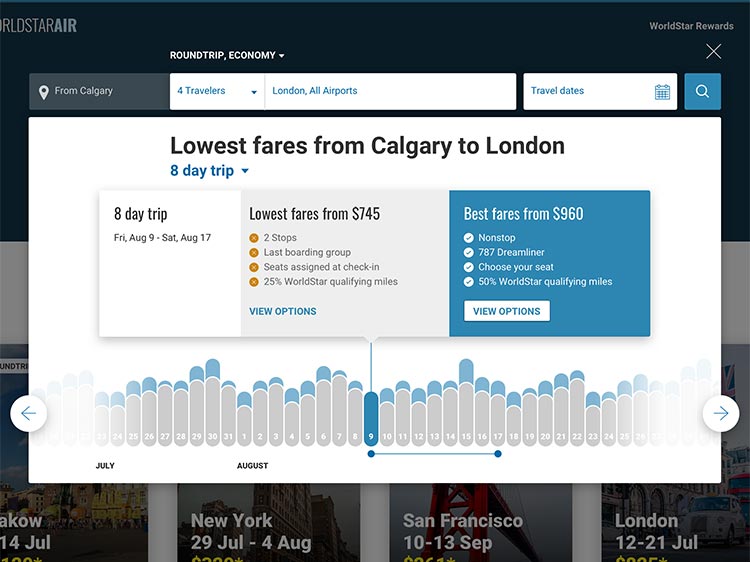Click the 2 Stops orange x icon

254,238
